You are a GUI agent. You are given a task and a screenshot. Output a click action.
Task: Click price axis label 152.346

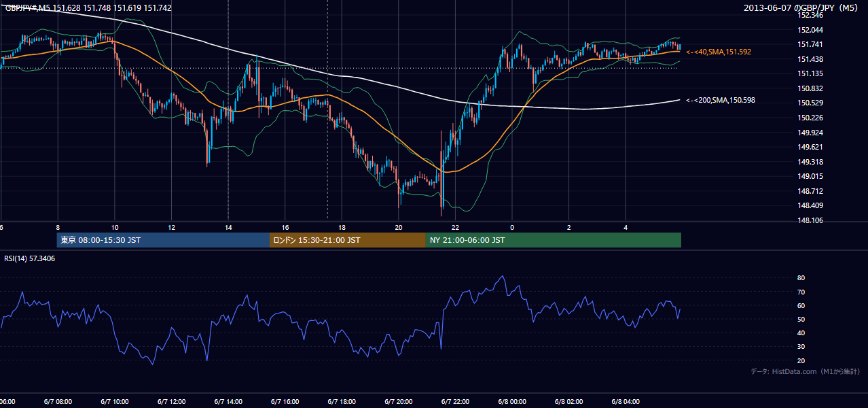[810, 15]
